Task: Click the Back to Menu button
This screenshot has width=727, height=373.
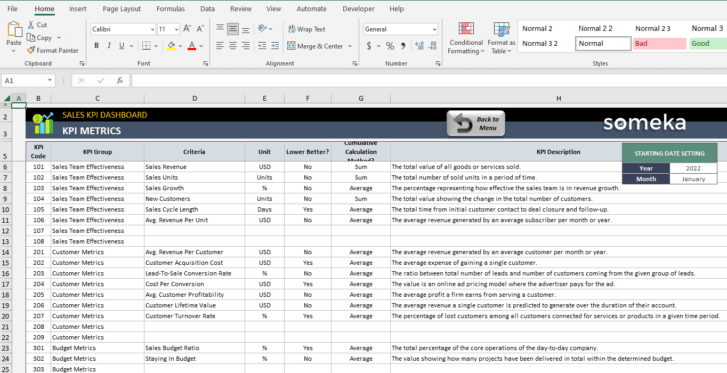Action: (x=476, y=124)
